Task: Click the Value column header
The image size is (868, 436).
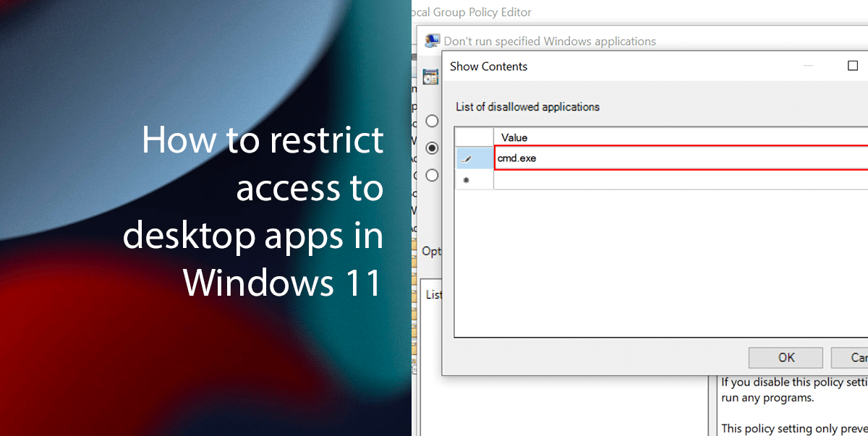Action: tap(514, 137)
